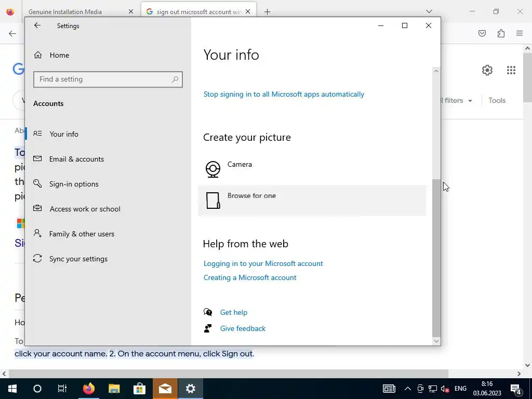Click Google search Tools button
The height and width of the screenshot is (399, 532).
point(497,100)
